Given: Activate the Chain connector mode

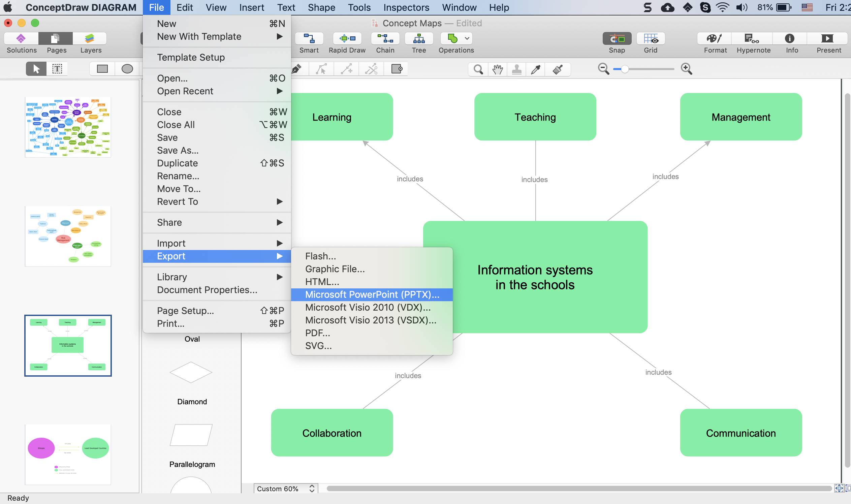Looking at the screenshot, I should (385, 39).
